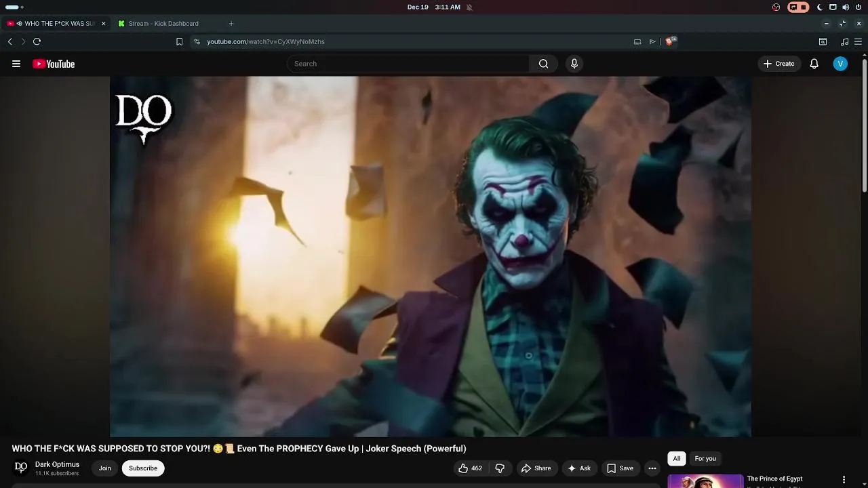Open the power menu icon

858,7
